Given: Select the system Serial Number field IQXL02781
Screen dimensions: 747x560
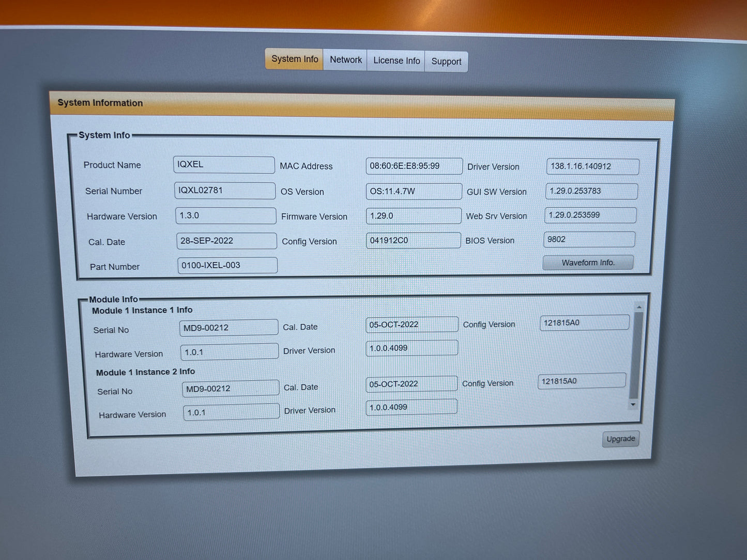Looking at the screenshot, I should pos(225,191).
